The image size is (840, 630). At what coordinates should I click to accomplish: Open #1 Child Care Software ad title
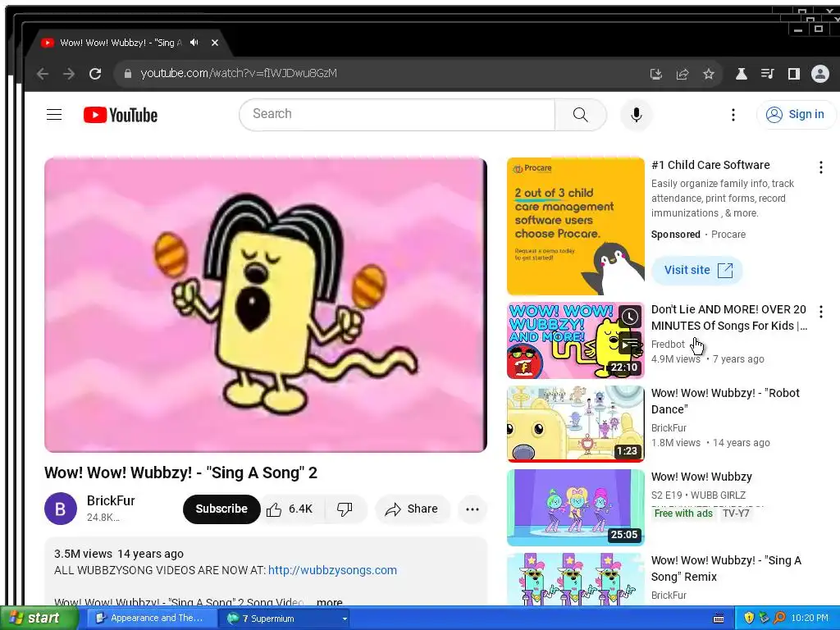[710, 165]
